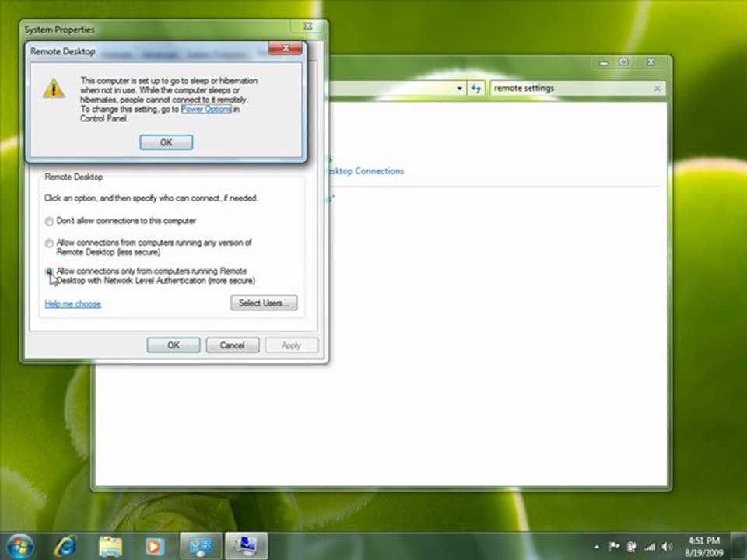Click OK in System Properties window

pyautogui.click(x=174, y=345)
